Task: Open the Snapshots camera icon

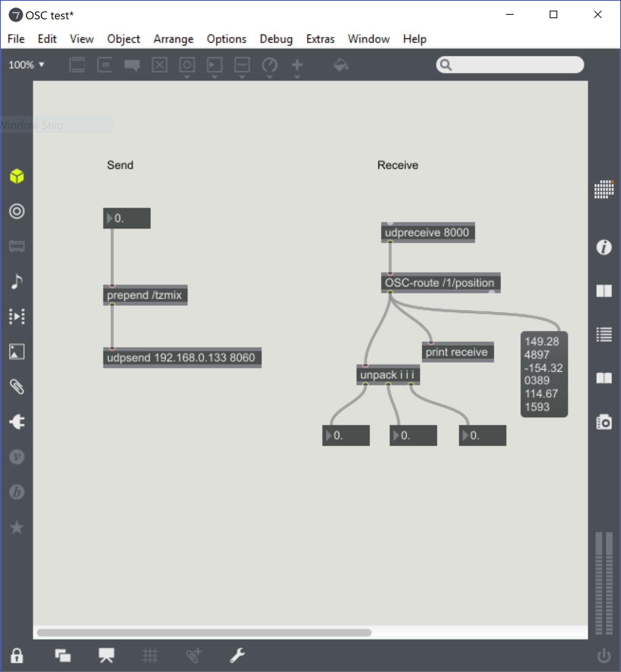Action: coord(604,422)
